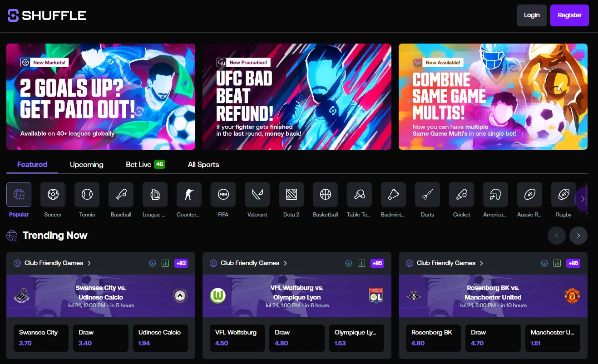Click the Login button
This screenshot has height=364, width=598.
(x=532, y=15)
